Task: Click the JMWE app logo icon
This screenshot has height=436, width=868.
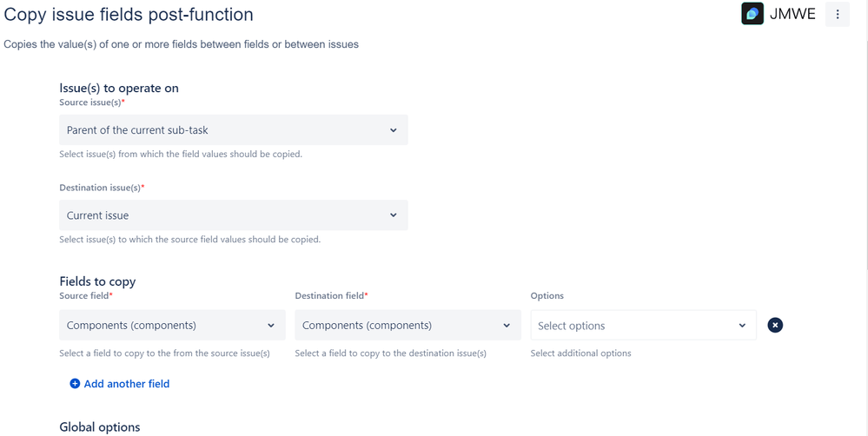Action: pyautogui.click(x=752, y=14)
